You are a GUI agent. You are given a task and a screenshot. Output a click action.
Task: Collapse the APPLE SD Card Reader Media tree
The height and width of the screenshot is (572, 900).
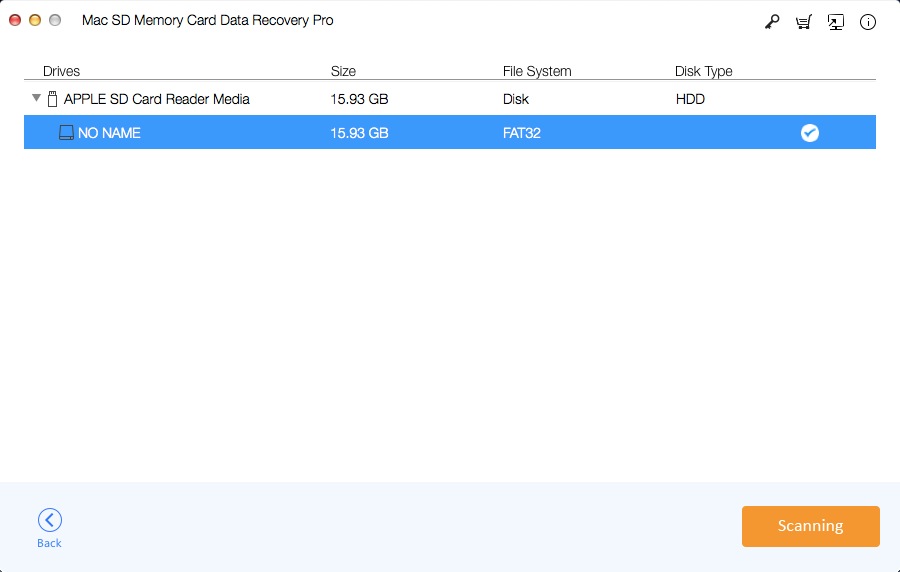point(37,98)
